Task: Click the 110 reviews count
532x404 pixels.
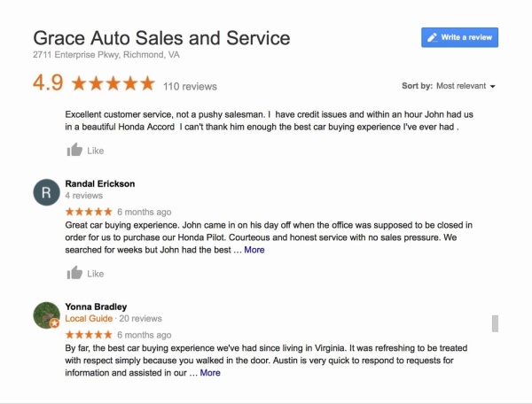Action: (x=190, y=87)
